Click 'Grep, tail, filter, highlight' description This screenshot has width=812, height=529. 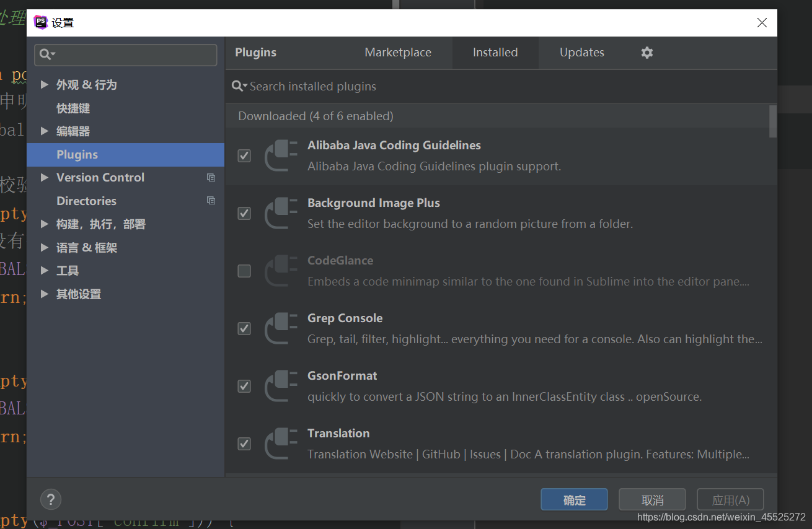coord(535,339)
